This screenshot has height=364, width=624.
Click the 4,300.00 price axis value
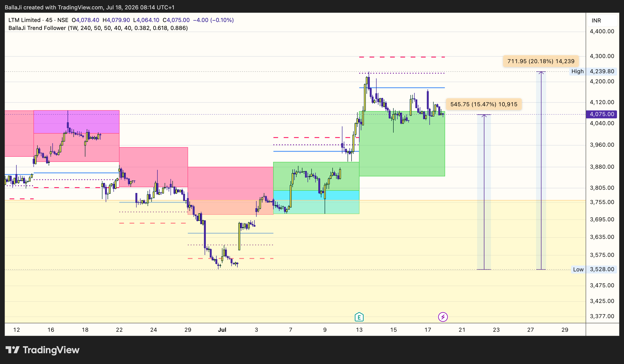click(x=602, y=56)
